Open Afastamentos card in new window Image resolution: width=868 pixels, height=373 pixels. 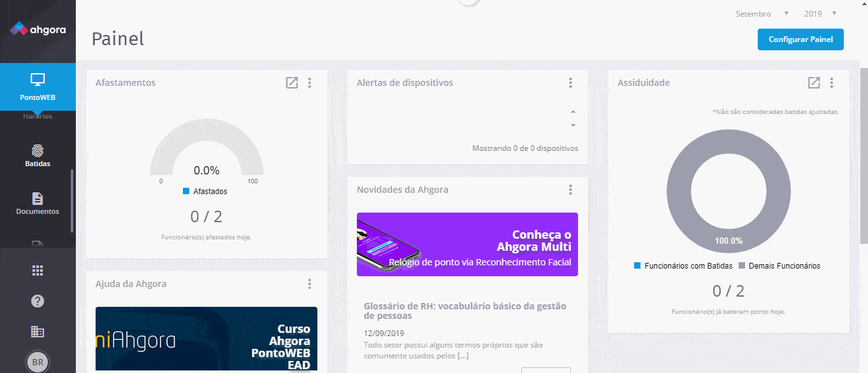[x=292, y=83]
